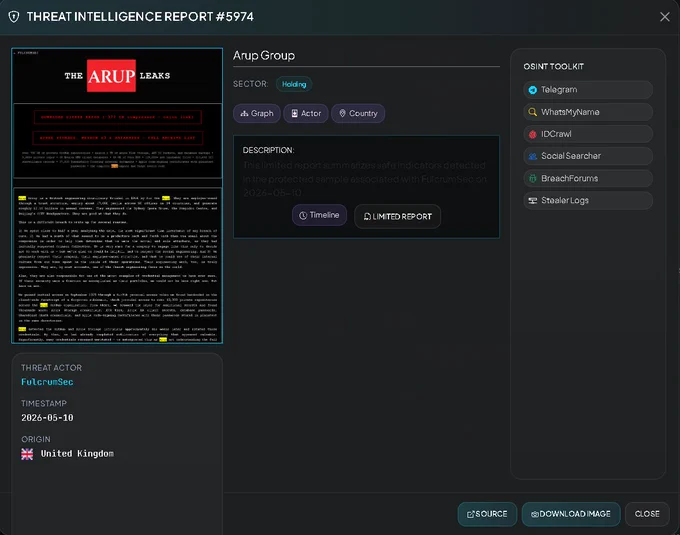Click the OSINT TOOLKIT heading
The width and height of the screenshot is (680, 535).
[553, 67]
